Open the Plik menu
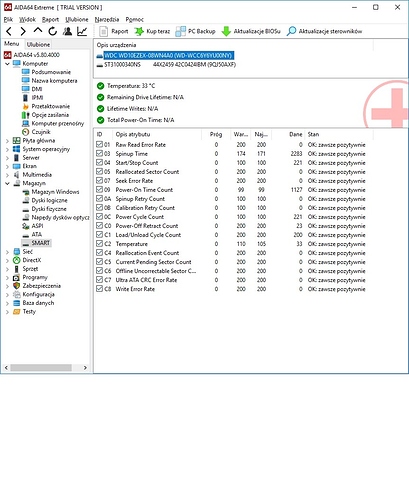This screenshot has height=500, width=409. pos(8,19)
